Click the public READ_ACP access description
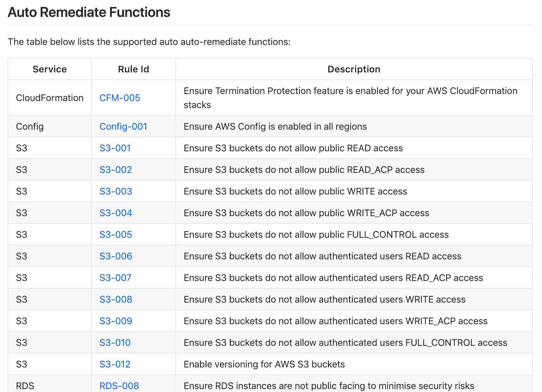Image resolution: width=542 pixels, height=392 pixels. tap(304, 170)
